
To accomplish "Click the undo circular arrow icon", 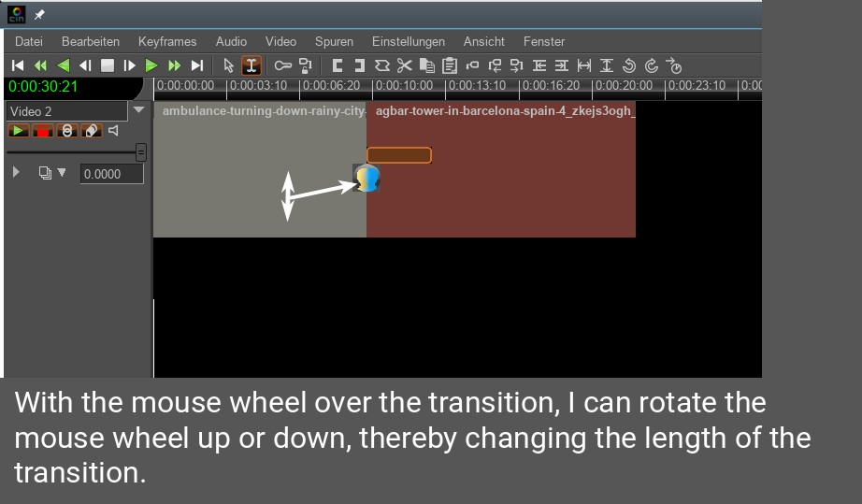I will (628, 65).
